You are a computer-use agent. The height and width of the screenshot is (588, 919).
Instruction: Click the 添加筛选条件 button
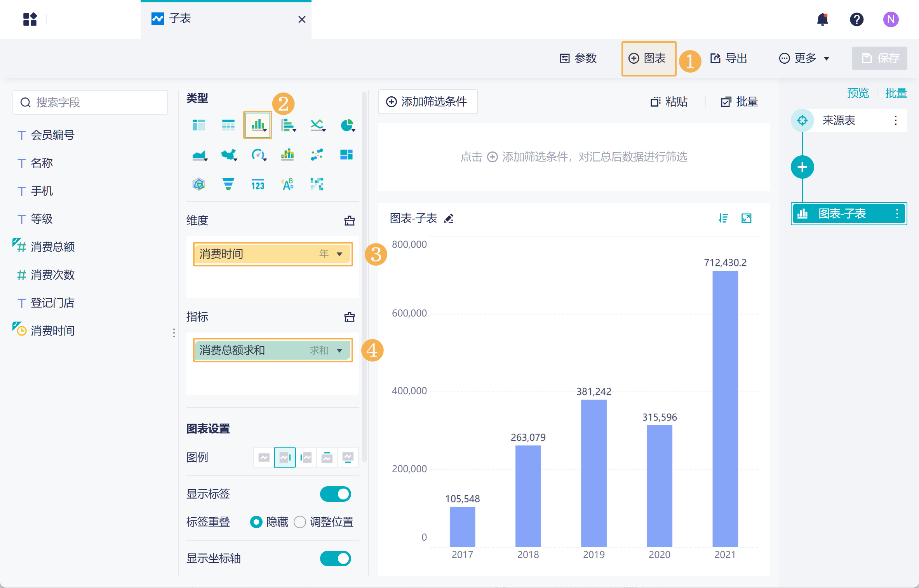point(427,102)
